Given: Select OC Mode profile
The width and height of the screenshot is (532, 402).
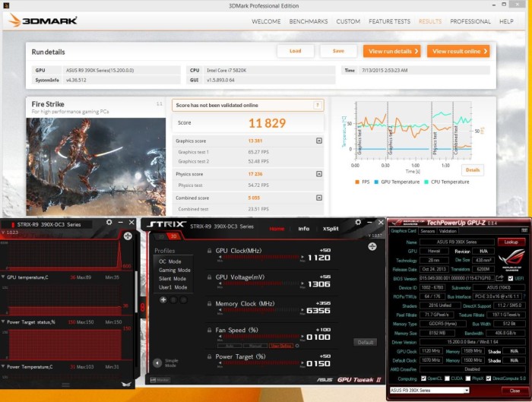Looking at the screenshot, I should [x=170, y=261].
